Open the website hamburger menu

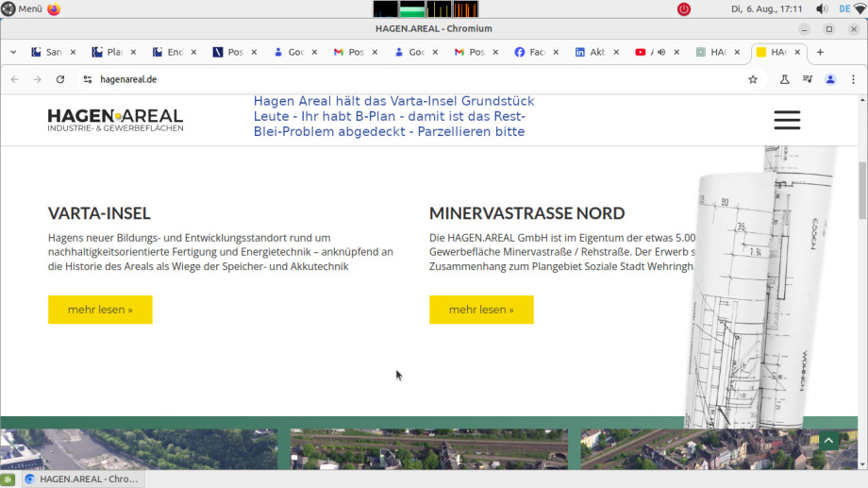(x=786, y=120)
